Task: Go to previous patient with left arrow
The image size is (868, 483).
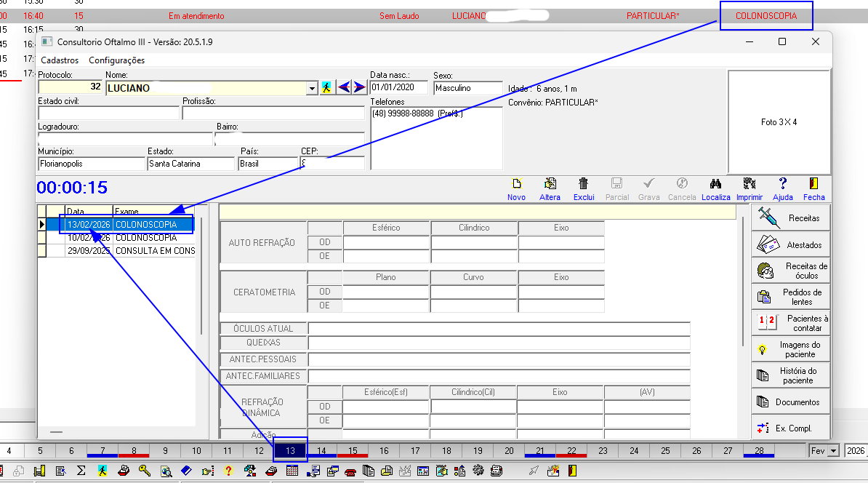Action: [x=345, y=87]
